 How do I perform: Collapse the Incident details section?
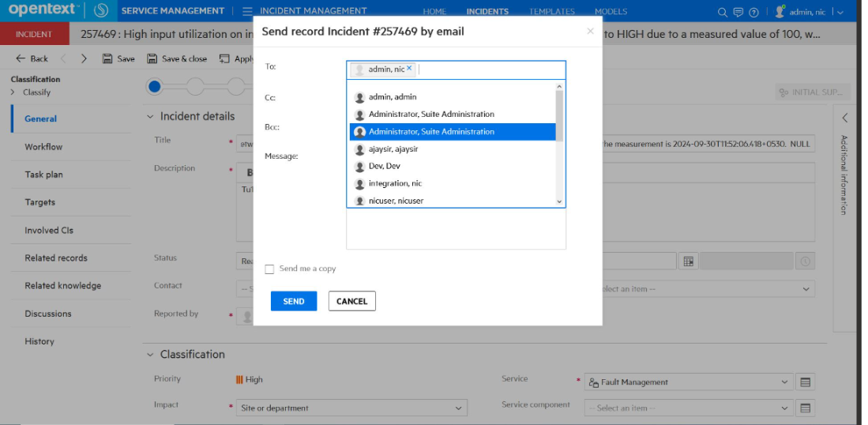[x=150, y=117]
